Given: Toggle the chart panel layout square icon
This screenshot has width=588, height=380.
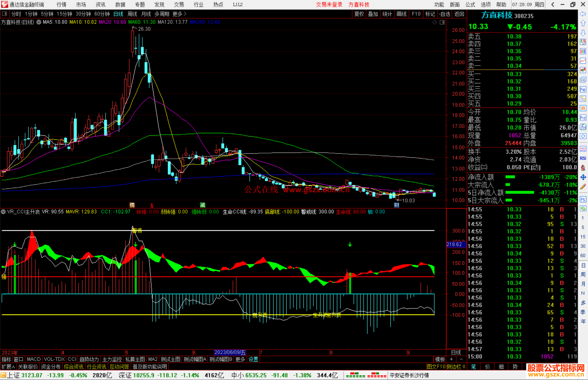Looking at the screenshot, I should 4,14.
